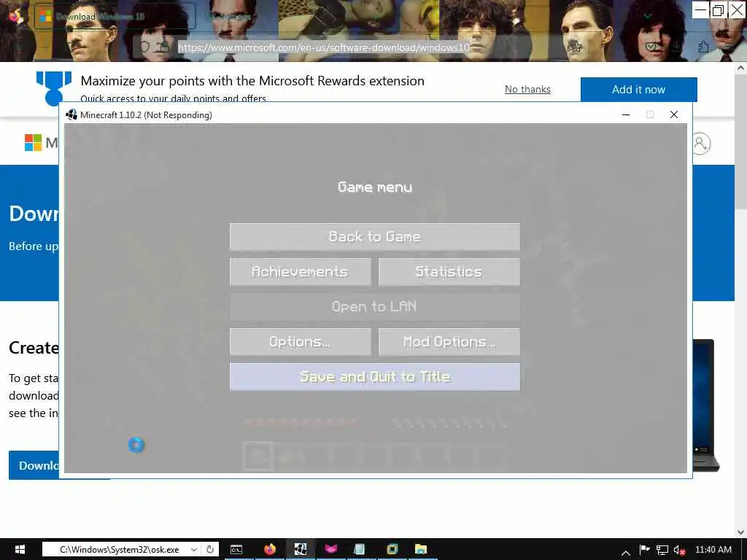Click the Save to Pocket icon
The image size is (747, 560).
coord(651,46)
